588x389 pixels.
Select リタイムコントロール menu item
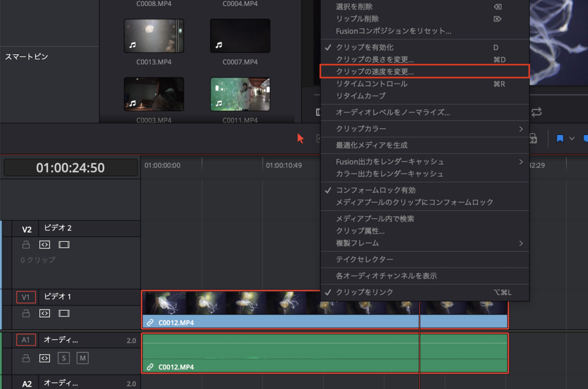coord(424,84)
